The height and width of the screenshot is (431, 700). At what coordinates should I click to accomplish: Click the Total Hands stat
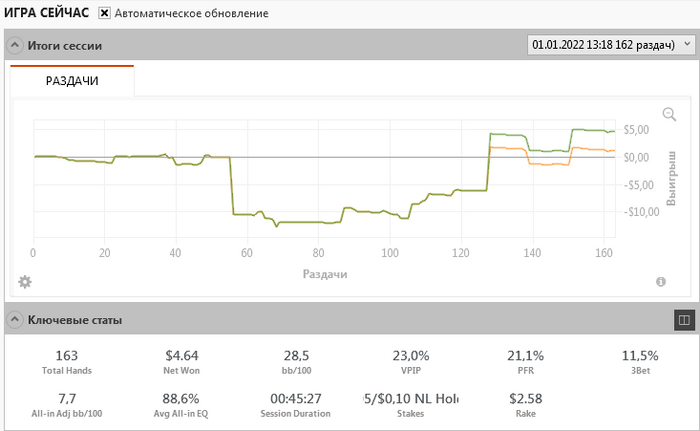click(67, 360)
